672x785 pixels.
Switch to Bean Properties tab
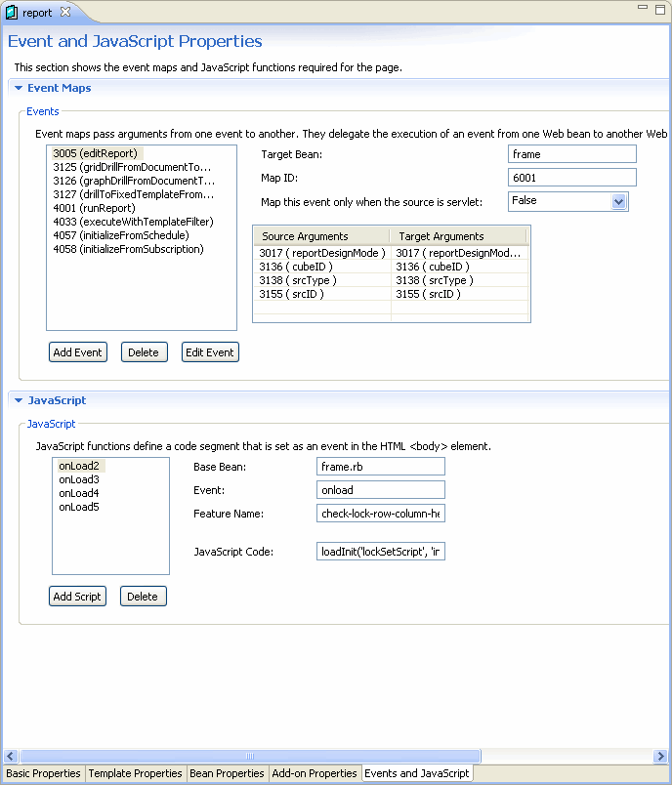(227, 773)
